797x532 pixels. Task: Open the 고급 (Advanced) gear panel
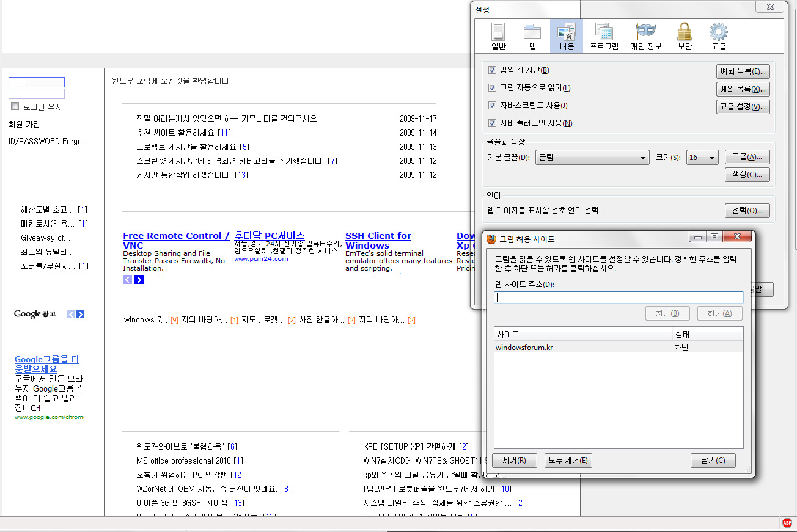point(718,36)
